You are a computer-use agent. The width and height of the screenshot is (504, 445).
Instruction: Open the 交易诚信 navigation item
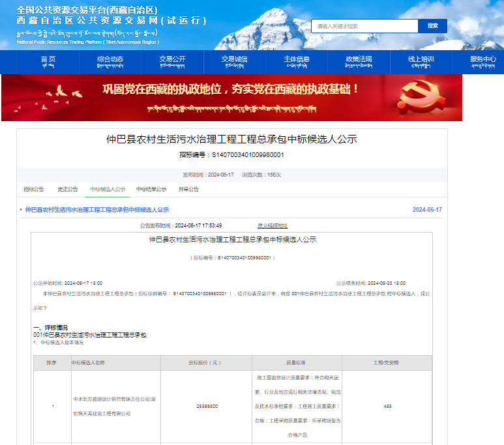click(x=235, y=62)
